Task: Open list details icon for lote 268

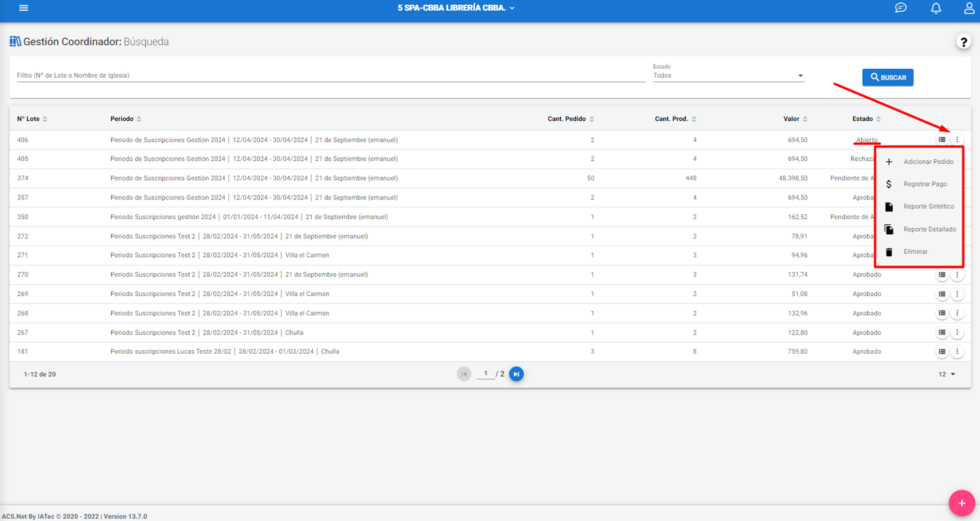Action: [942, 313]
